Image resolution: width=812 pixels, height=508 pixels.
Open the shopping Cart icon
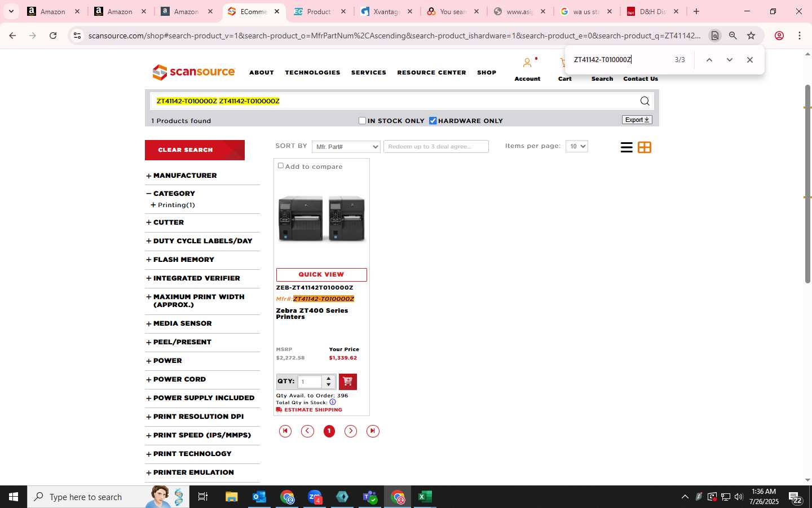pyautogui.click(x=563, y=63)
